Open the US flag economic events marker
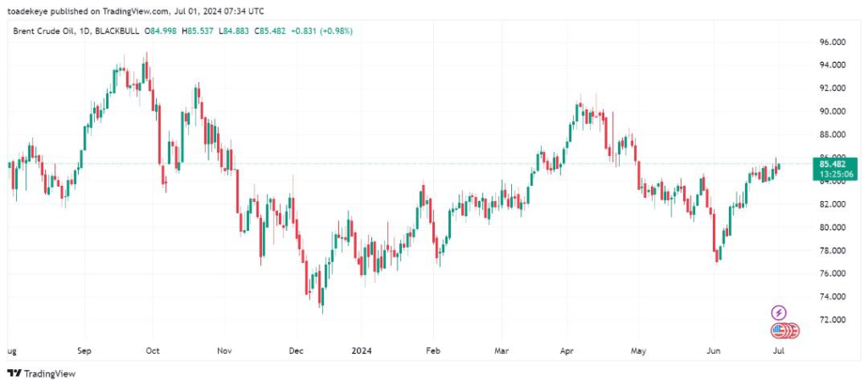The height and width of the screenshot is (386, 868). (779, 331)
